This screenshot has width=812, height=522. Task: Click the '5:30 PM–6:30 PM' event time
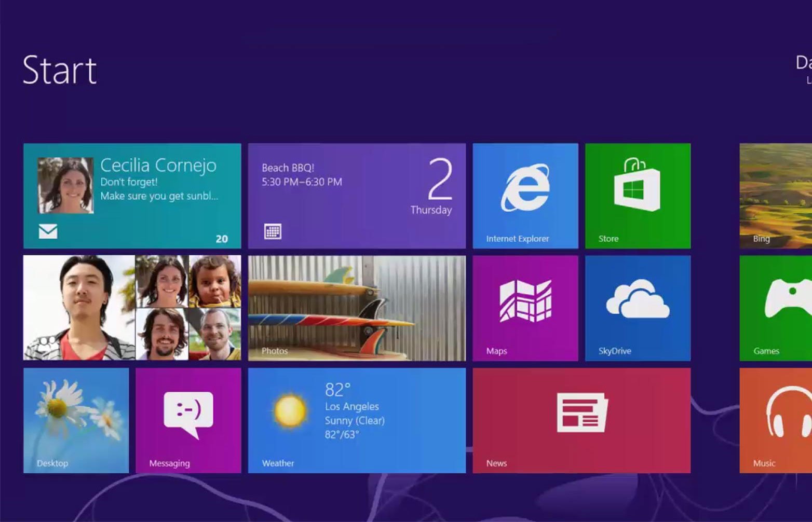pyautogui.click(x=302, y=182)
